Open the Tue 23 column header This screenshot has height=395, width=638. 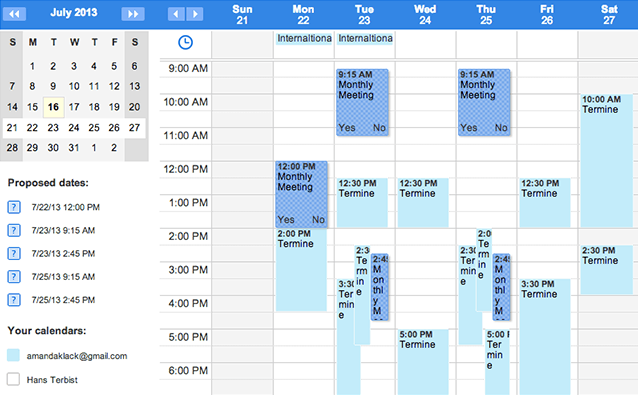point(364,15)
